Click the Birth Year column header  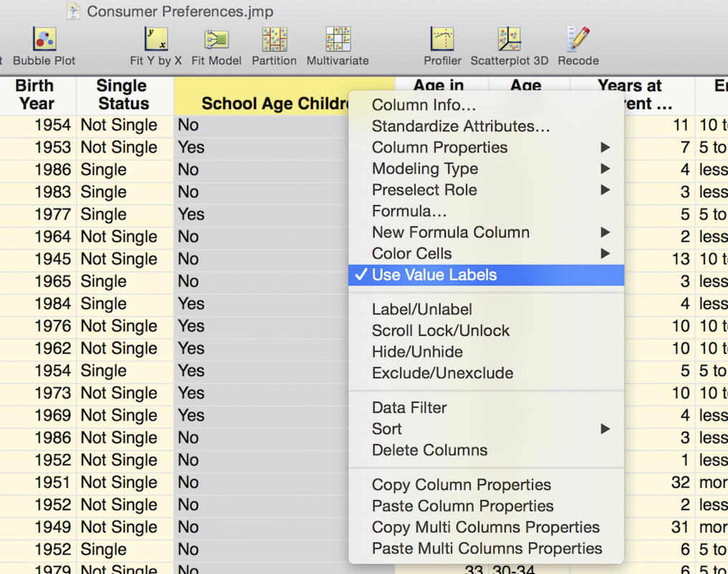(36, 95)
